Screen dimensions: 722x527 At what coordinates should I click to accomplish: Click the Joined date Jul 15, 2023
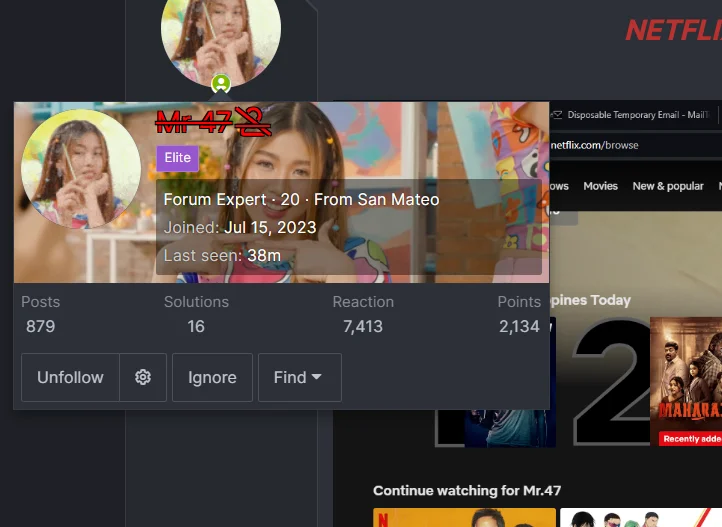click(x=270, y=227)
